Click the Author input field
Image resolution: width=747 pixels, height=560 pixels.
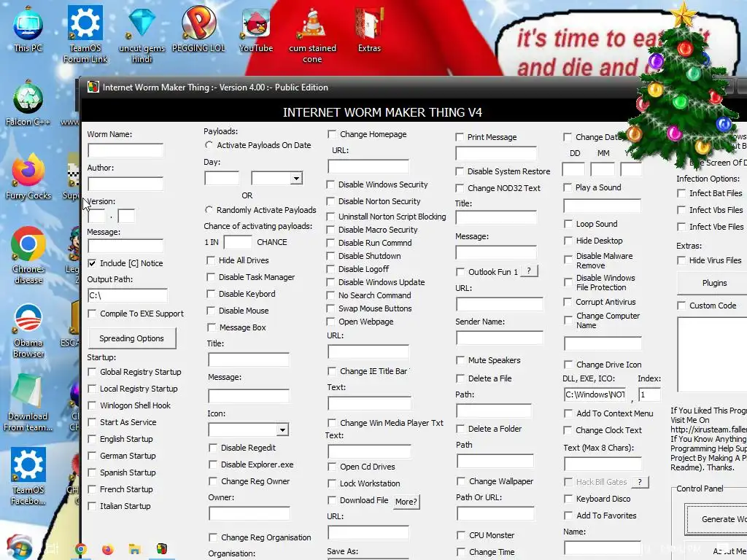[125, 184]
